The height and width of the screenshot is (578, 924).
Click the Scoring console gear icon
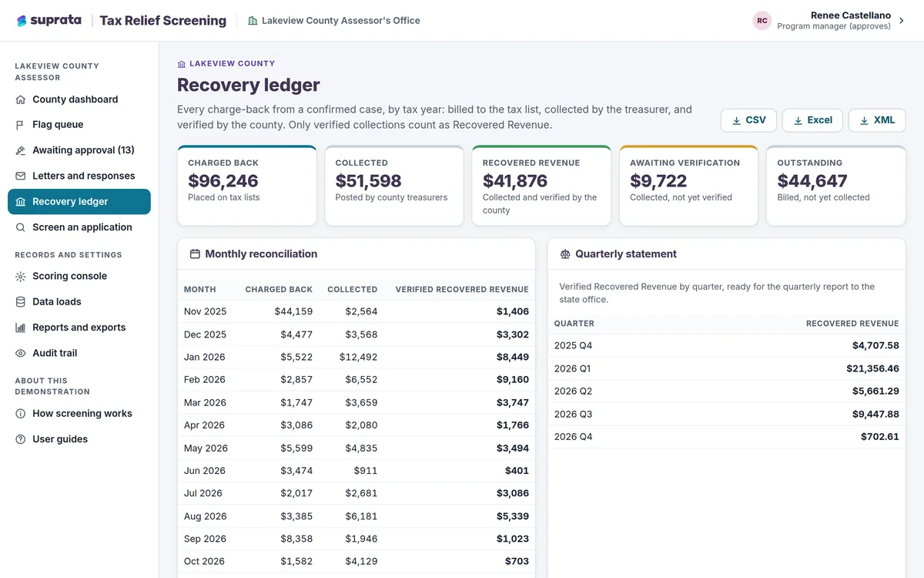click(x=21, y=276)
